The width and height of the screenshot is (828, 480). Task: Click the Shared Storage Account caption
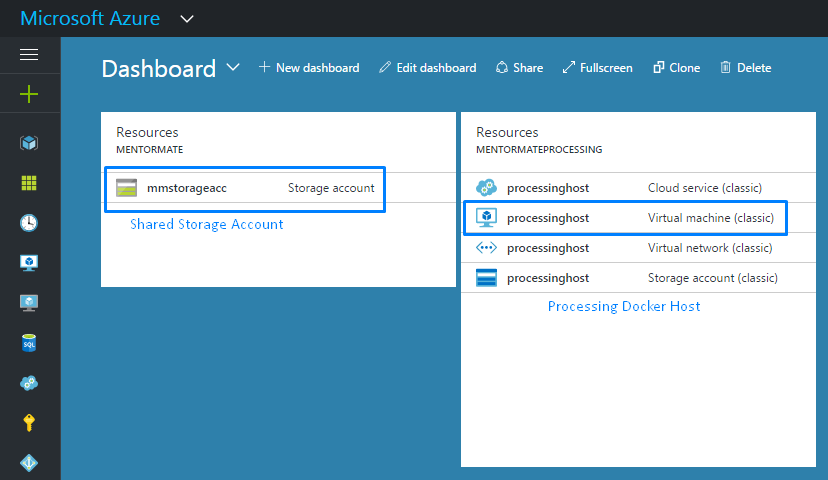coord(206,224)
